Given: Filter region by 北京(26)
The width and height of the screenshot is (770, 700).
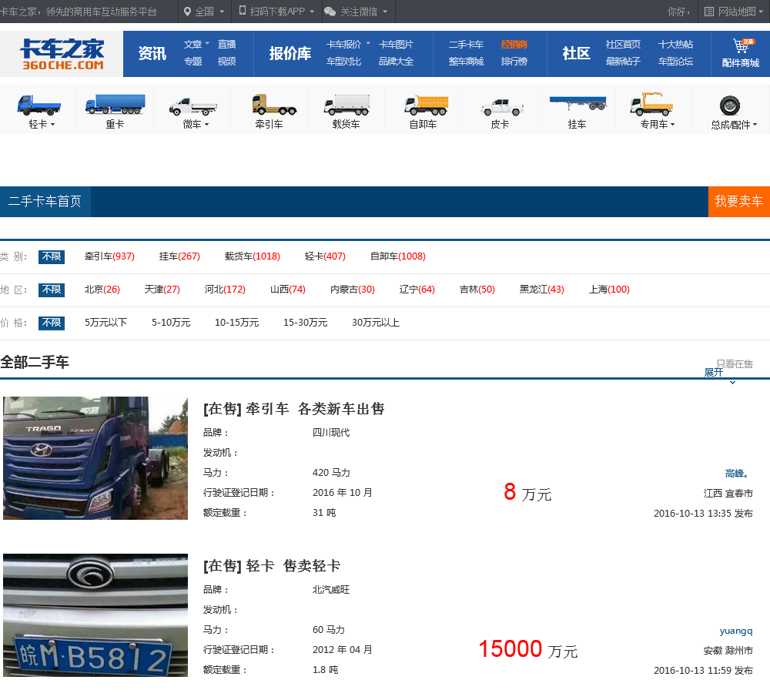Looking at the screenshot, I should tap(102, 290).
